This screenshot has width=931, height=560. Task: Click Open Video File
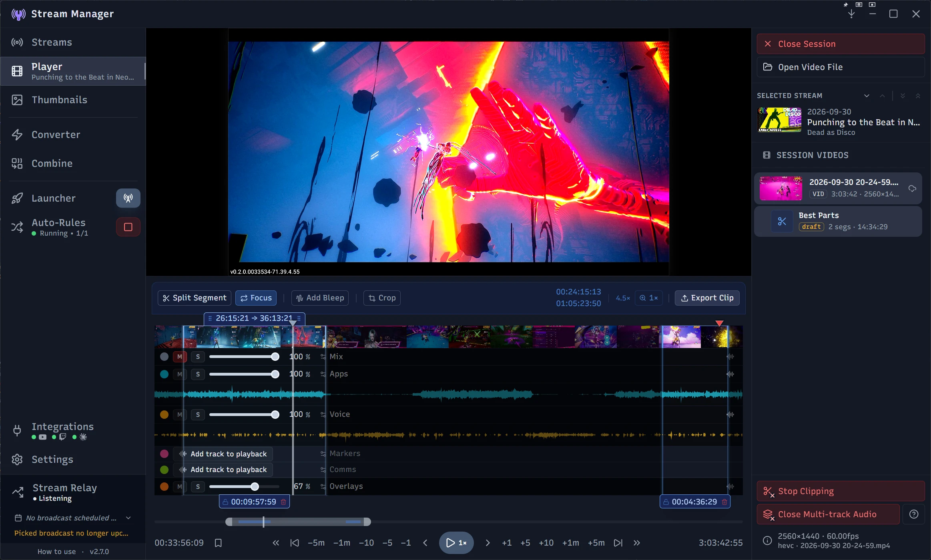[841, 67]
